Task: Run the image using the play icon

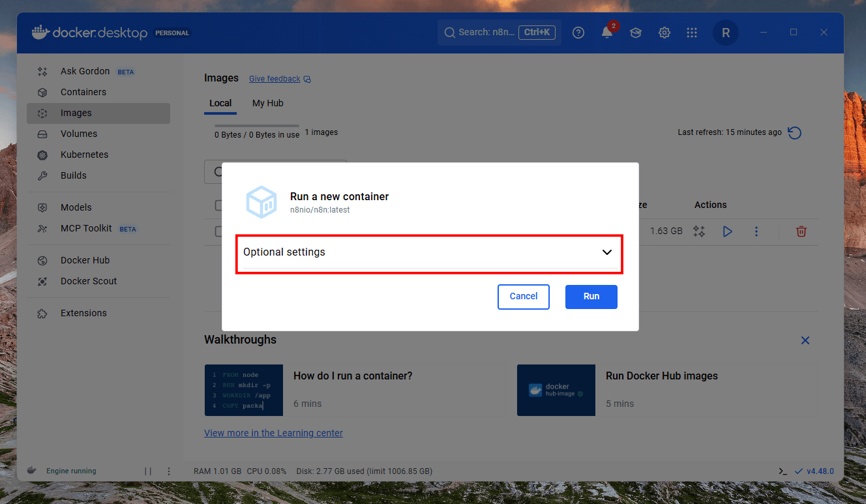Action: (x=728, y=231)
